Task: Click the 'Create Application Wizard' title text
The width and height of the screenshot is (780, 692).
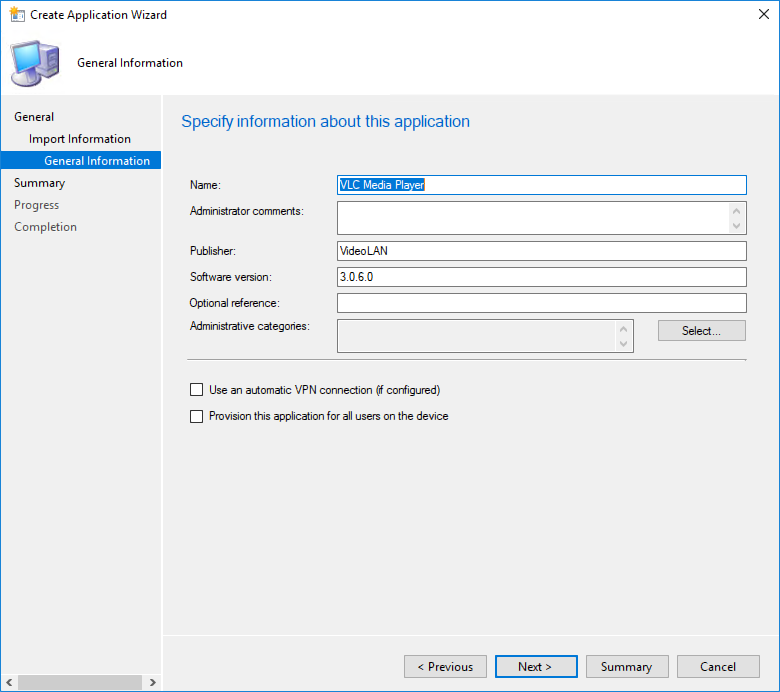Action: 98,15
